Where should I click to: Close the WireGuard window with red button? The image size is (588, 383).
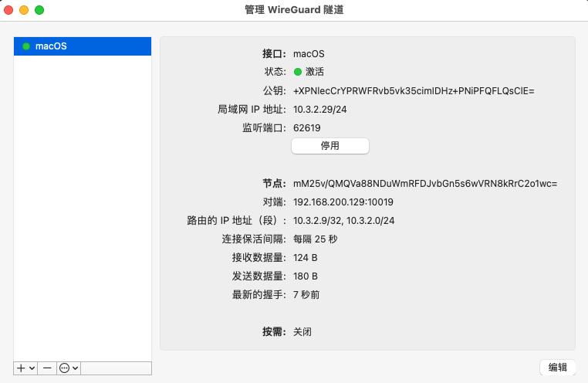pos(8,10)
